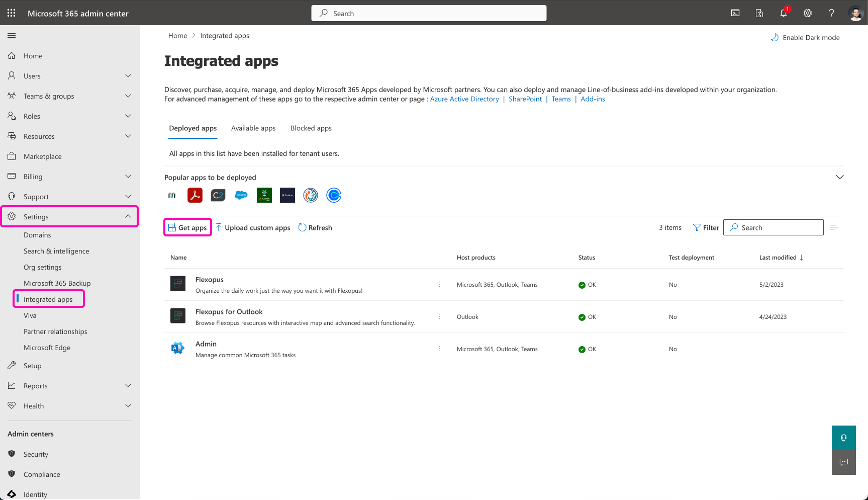Open the settings gear in header
The width and height of the screenshot is (868, 500).
click(x=807, y=13)
